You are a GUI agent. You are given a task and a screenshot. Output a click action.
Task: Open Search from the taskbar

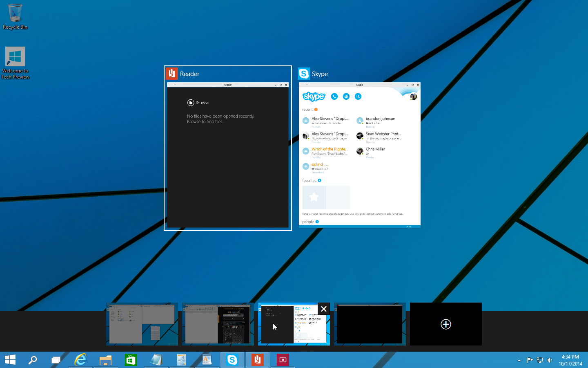[33, 360]
